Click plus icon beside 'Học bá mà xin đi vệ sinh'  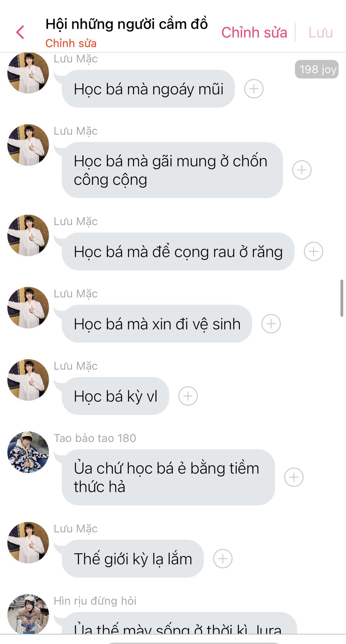tap(271, 324)
